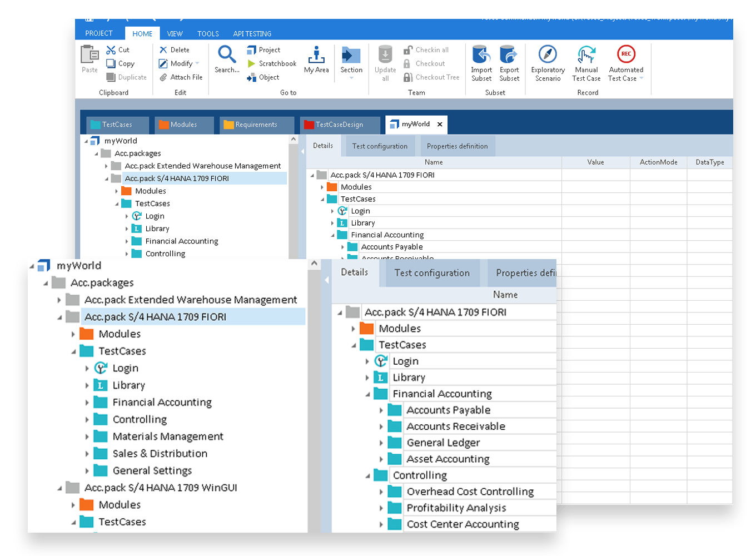Select Library item in zoomed left tree

128,385
